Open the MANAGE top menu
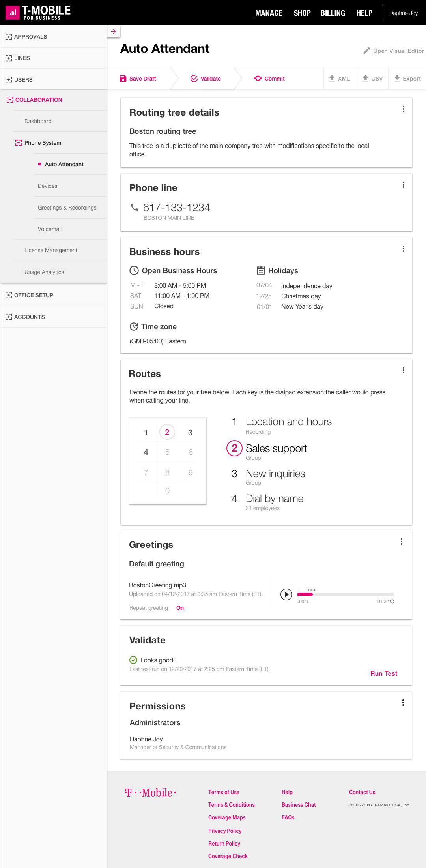The height and width of the screenshot is (868, 426). pos(269,13)
